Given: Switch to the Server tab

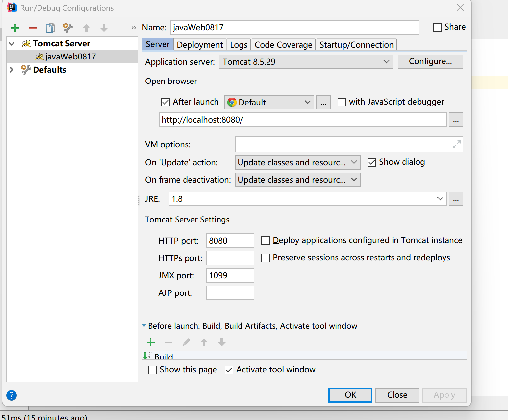Looking at the screenshot, I should (158, 44).
